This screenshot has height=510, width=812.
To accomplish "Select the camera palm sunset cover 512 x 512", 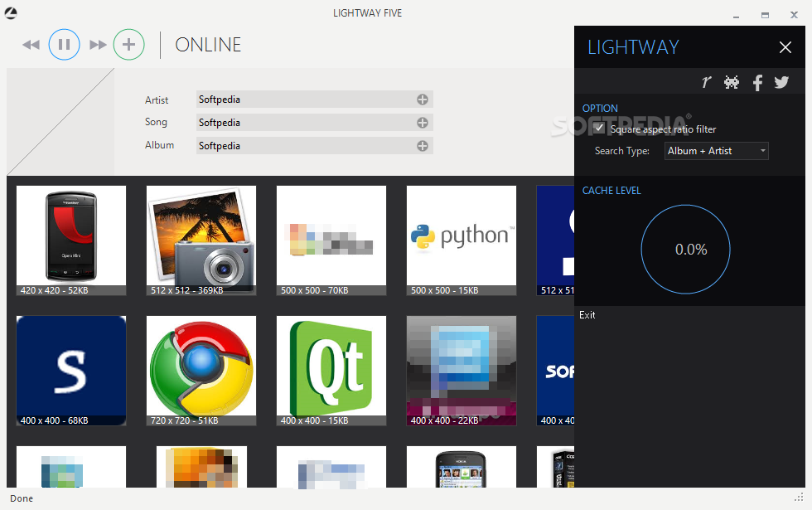I will coord(201,240).
